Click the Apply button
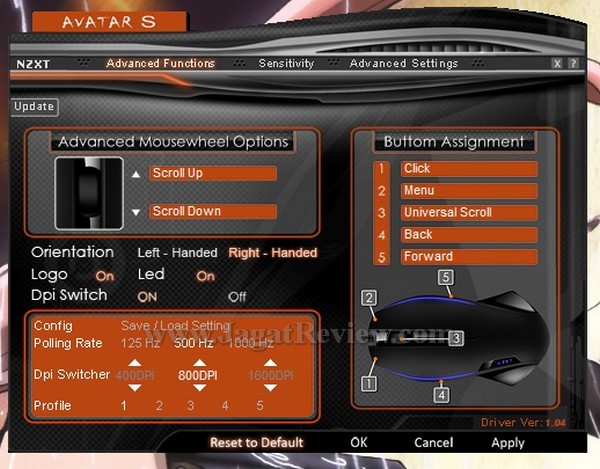600x469 pixels. [508, 443]
